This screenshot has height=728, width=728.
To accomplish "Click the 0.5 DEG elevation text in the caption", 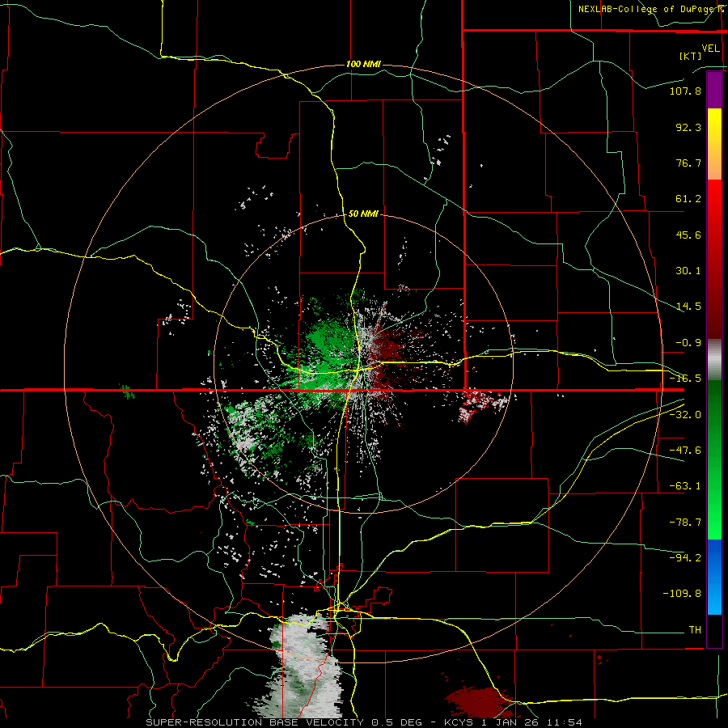I will pos(400,722).
